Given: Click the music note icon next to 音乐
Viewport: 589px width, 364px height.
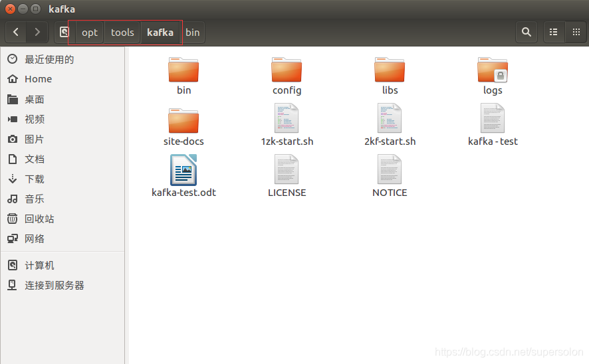Looking at the screenshot, I should pyautogui.click(x=13, y=199).
